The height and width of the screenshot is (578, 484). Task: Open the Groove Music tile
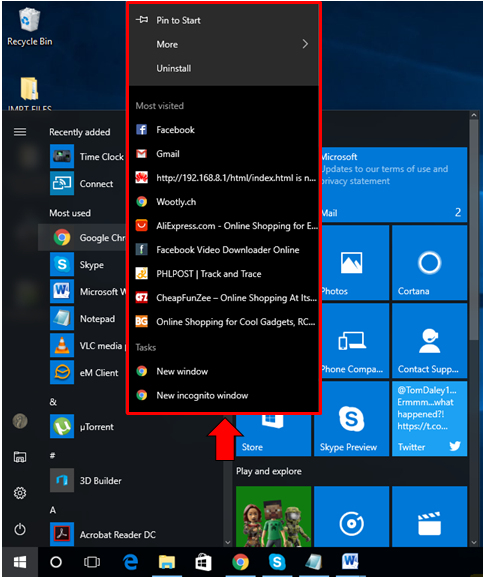point(351,516)
